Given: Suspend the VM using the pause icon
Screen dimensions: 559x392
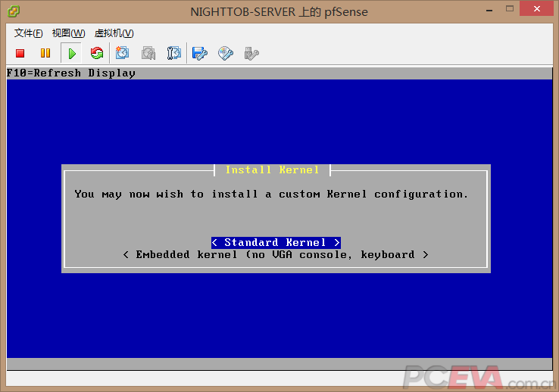Looking at the screenshot, I should coord(45,53).
